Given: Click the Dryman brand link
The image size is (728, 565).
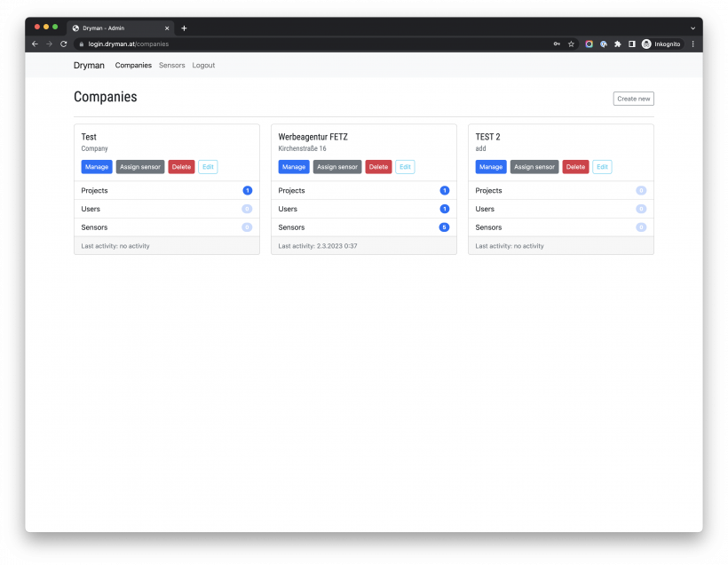Looking at the screenshot, I should pos(89,65).
